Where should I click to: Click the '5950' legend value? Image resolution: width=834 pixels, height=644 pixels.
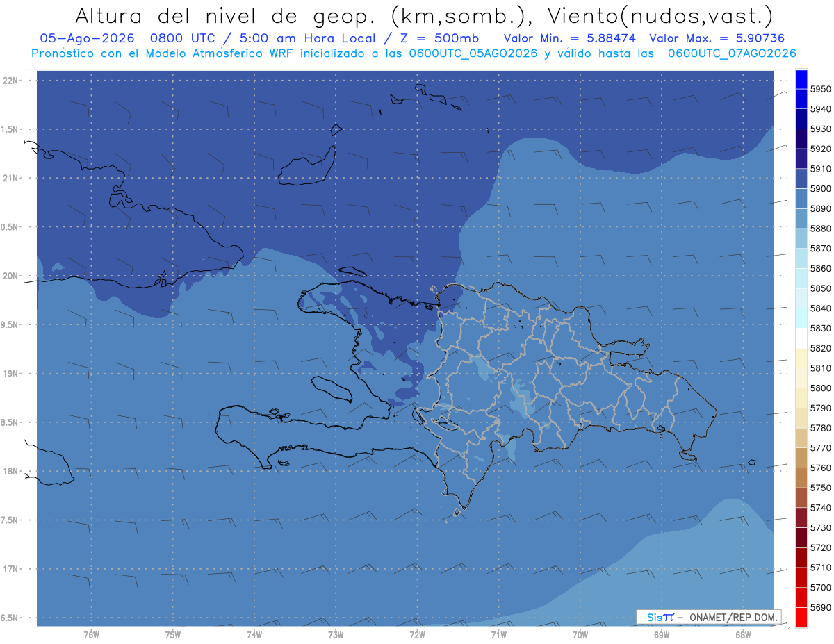coord(821,90)
